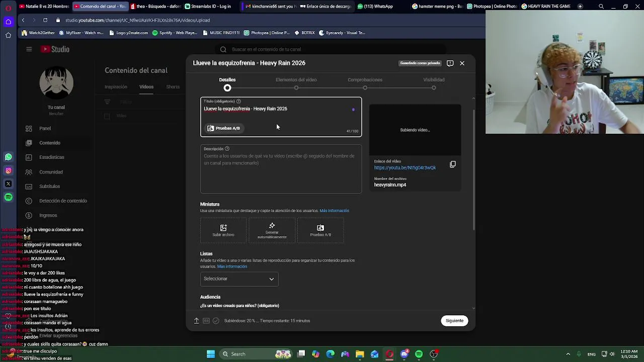Image resolution: width=644 pixels, height=362 pixels.
Task: Open the youtu.be video link
Action: (x=405, y=168)
